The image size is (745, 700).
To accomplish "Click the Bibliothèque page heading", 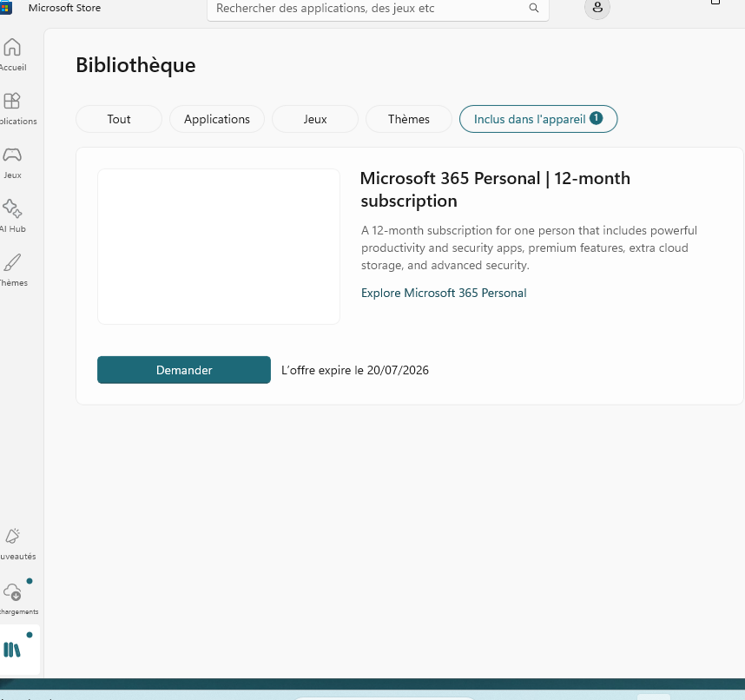I will (135, 65).
